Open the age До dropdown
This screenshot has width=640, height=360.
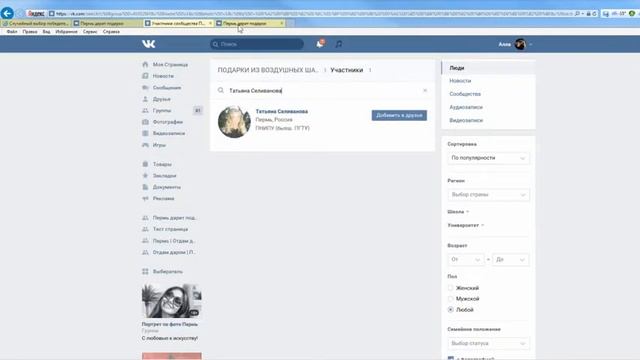click(x=510, y=260)
